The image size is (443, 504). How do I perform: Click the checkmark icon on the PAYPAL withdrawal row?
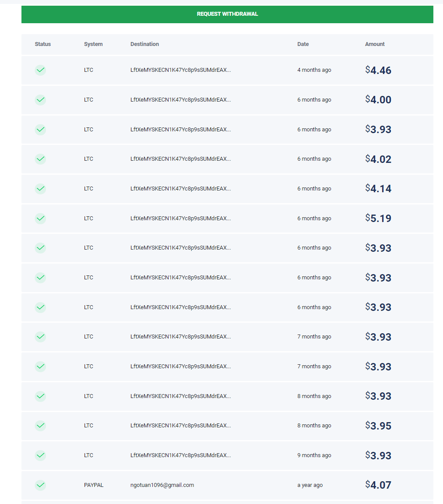click(40, 485)
